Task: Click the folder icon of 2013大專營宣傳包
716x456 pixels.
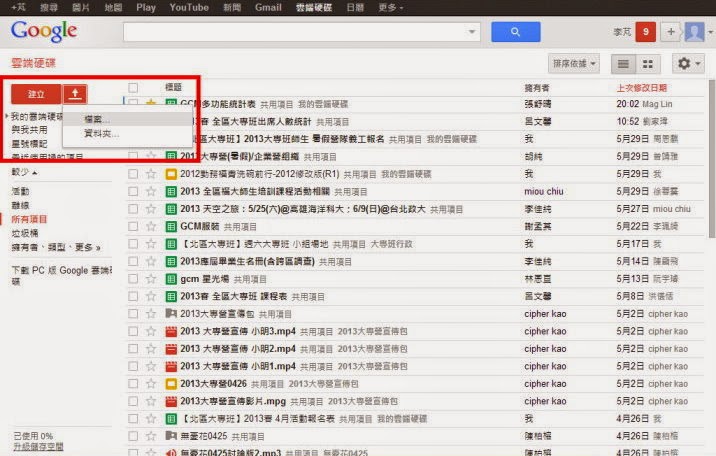Action: coord(171,314)
